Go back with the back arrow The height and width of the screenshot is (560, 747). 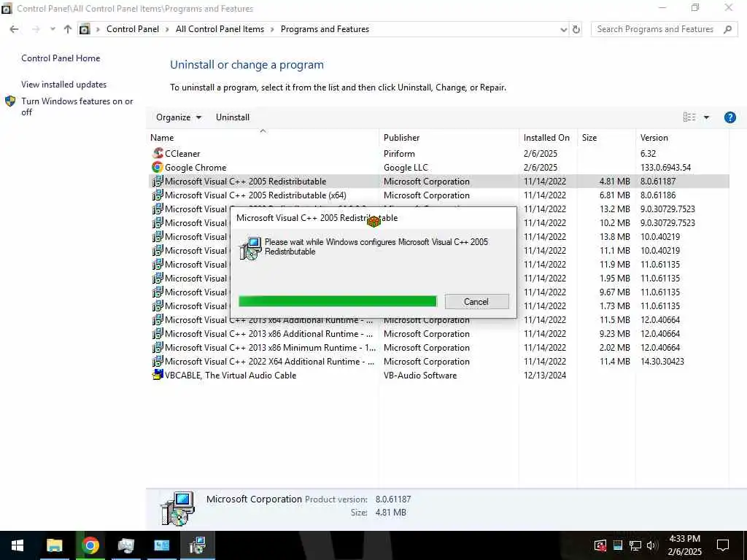(15, 29)
